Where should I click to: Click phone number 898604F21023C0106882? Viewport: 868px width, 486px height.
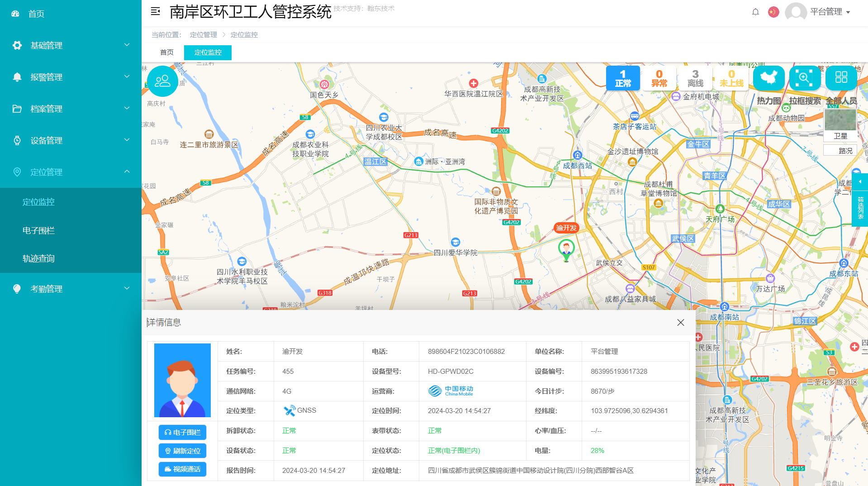[x=466, y=352]
